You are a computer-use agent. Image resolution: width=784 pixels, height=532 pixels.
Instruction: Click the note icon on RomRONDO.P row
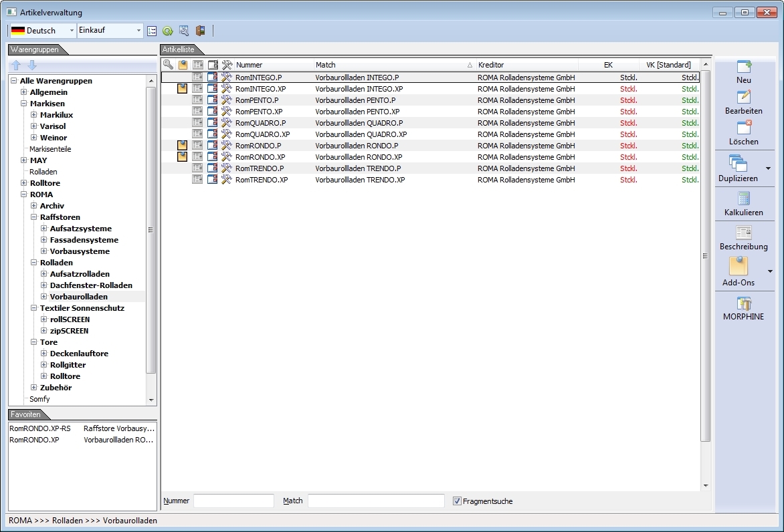tap(182, 146)
